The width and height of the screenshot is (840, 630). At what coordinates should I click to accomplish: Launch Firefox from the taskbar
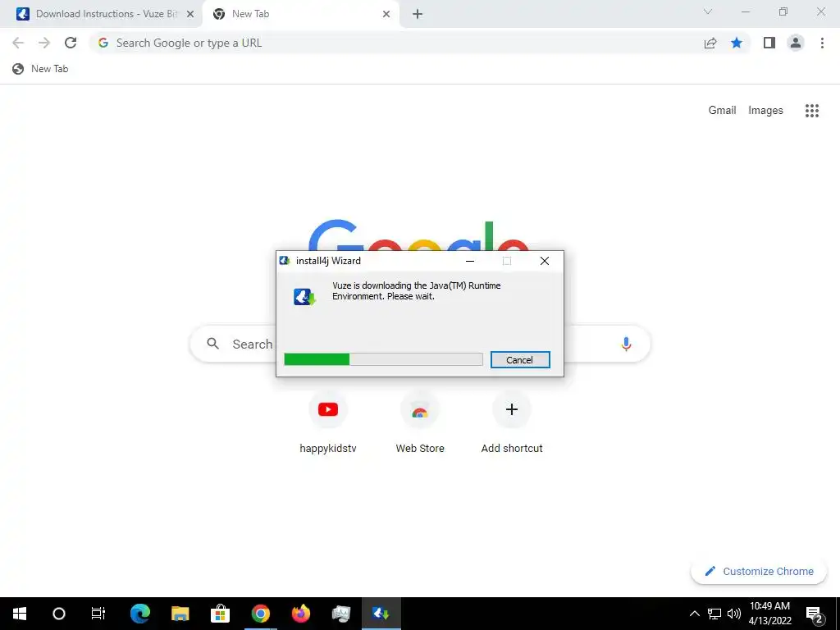(300, 614)
